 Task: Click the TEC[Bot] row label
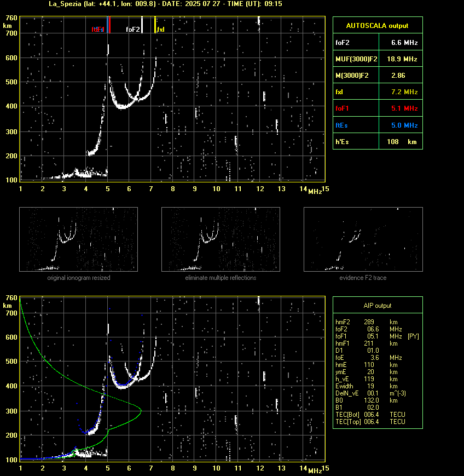(x=347, y=415)
